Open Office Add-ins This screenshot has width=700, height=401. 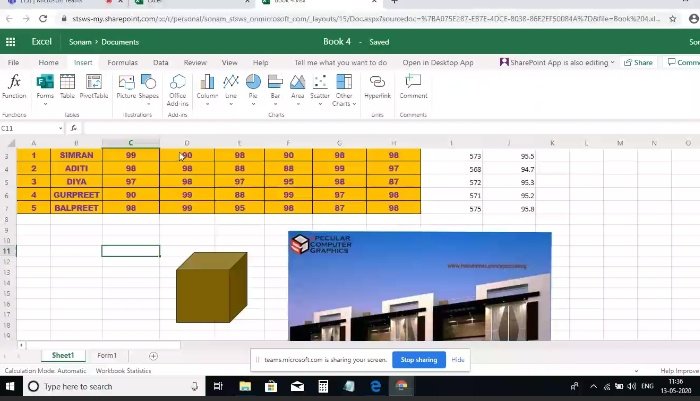tap(178, 90)
